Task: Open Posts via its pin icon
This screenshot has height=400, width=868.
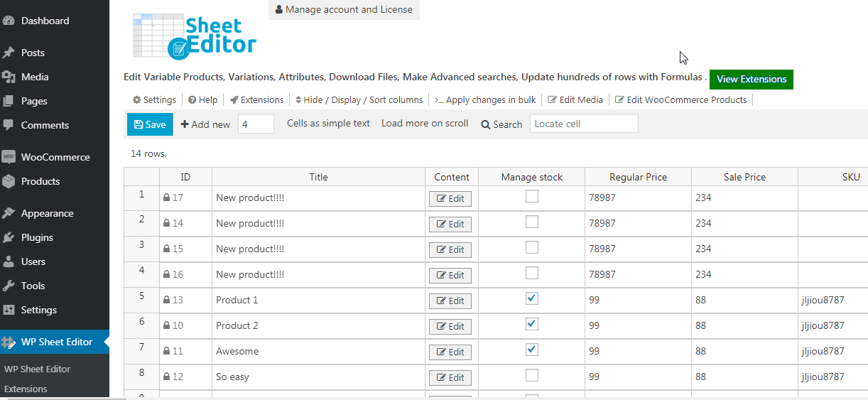Action: tap(9, 53)
